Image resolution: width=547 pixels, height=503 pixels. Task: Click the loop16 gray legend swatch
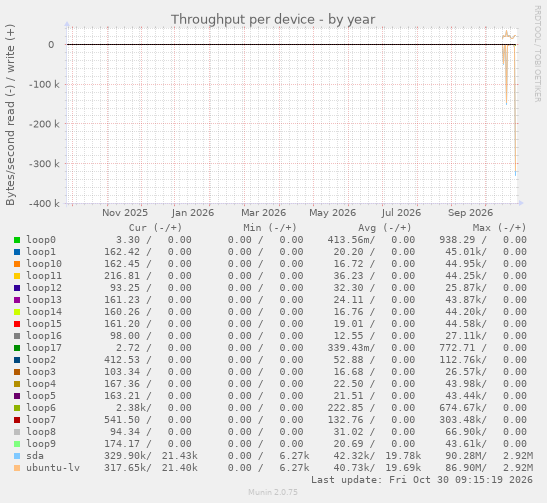[x=17, y=336]
